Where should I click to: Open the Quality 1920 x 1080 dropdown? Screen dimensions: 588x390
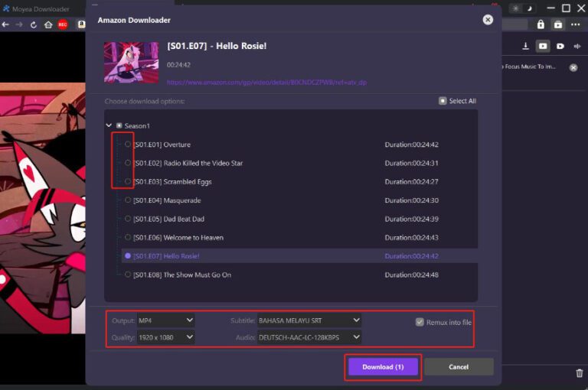point(165,337)
